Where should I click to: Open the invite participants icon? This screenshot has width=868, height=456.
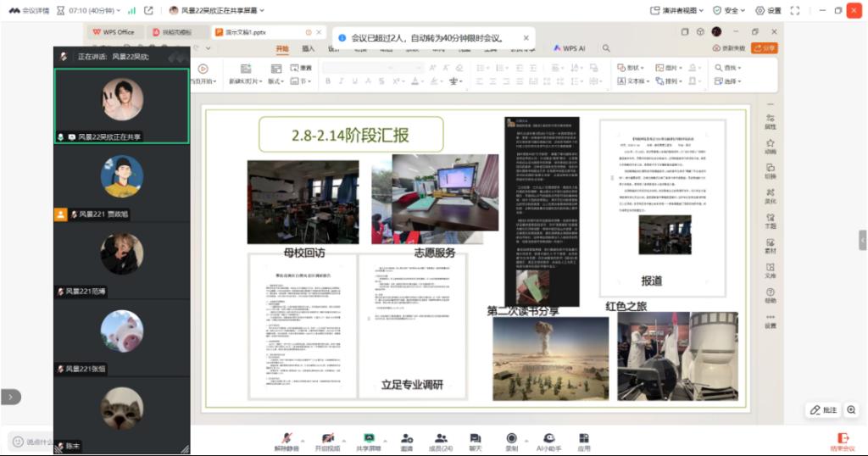(x=407, y=438)
